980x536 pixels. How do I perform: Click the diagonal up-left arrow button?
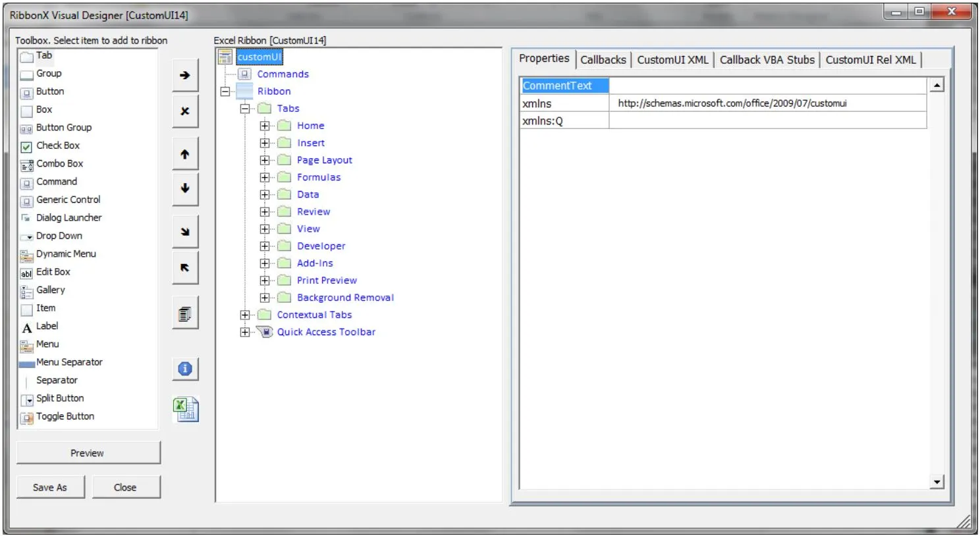click(185, 268)
